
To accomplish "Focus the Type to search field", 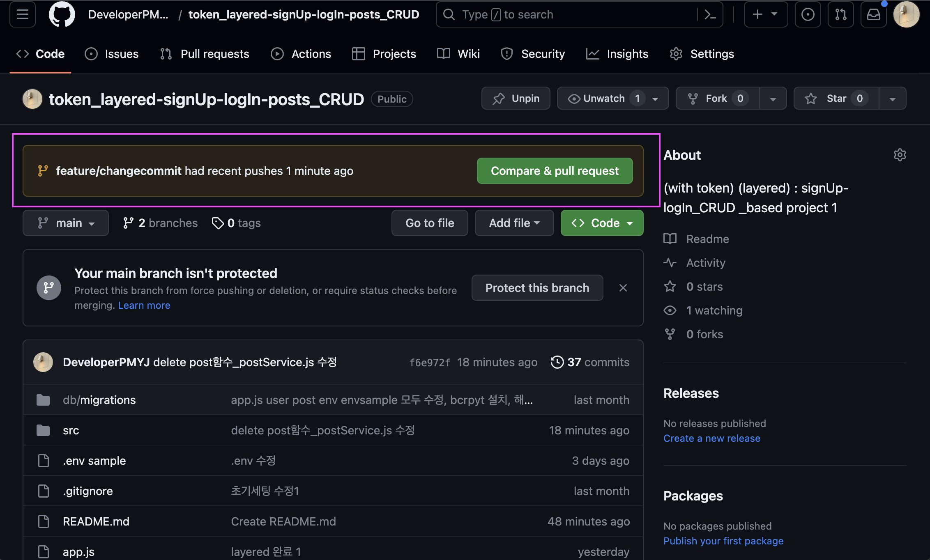I will [567, 15].
